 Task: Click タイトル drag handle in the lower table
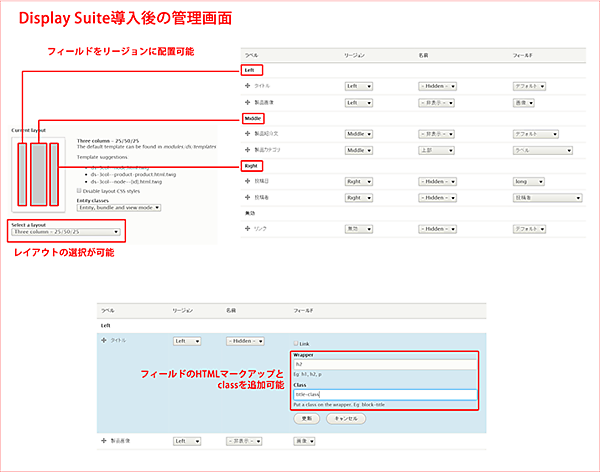[102, 341]
